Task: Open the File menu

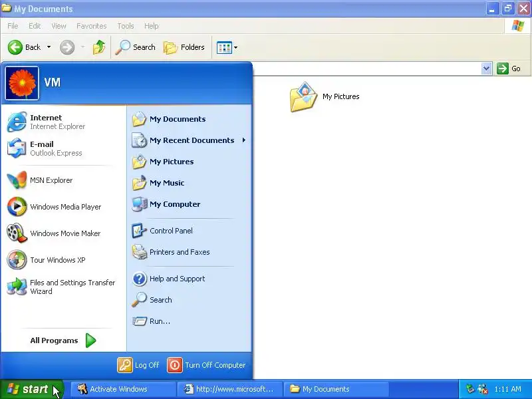Action: pyautogui.click(x=13, y=26)
